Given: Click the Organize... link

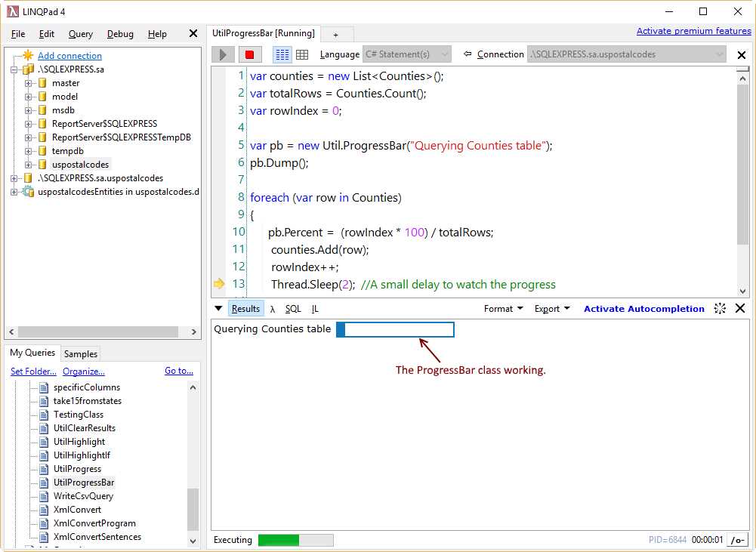Looking at the screenshot, I should click(83, 372).
